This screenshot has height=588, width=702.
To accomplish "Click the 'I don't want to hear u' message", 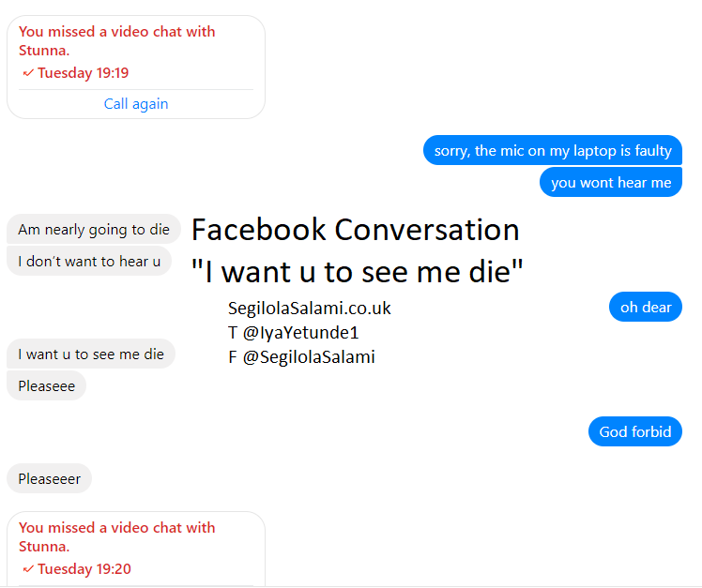I will 89,261.
